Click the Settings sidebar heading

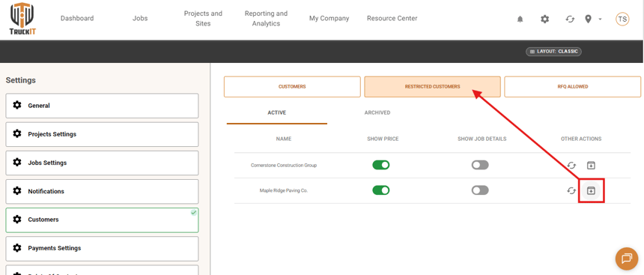[x=20, y=81]
